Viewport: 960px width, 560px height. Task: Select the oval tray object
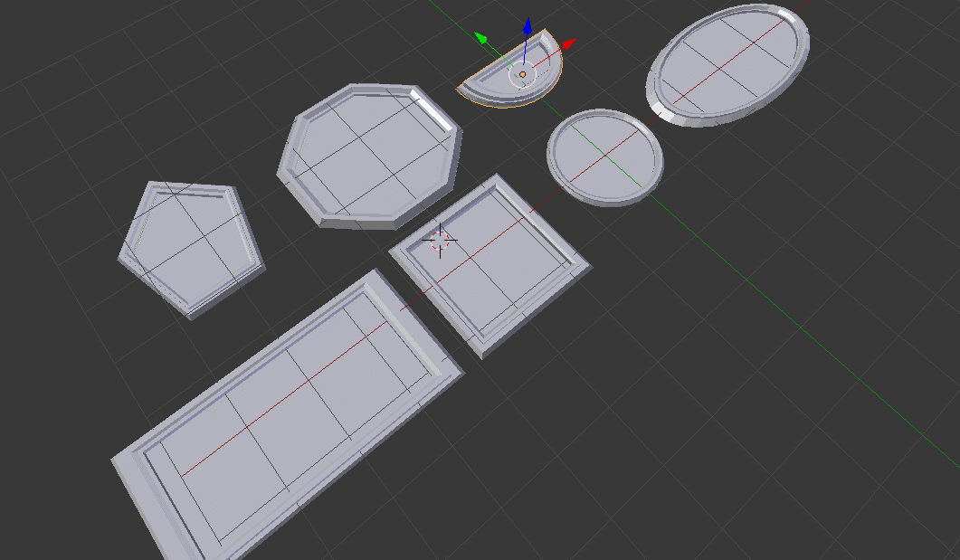tap(728, 65)
